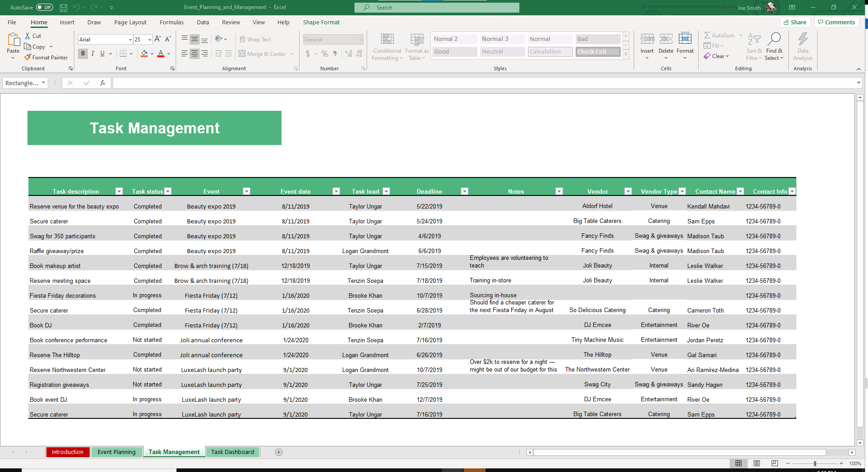Click the zoom slider handle
Viewport: 868px width, 472px height.
click(x=815, y=463)
